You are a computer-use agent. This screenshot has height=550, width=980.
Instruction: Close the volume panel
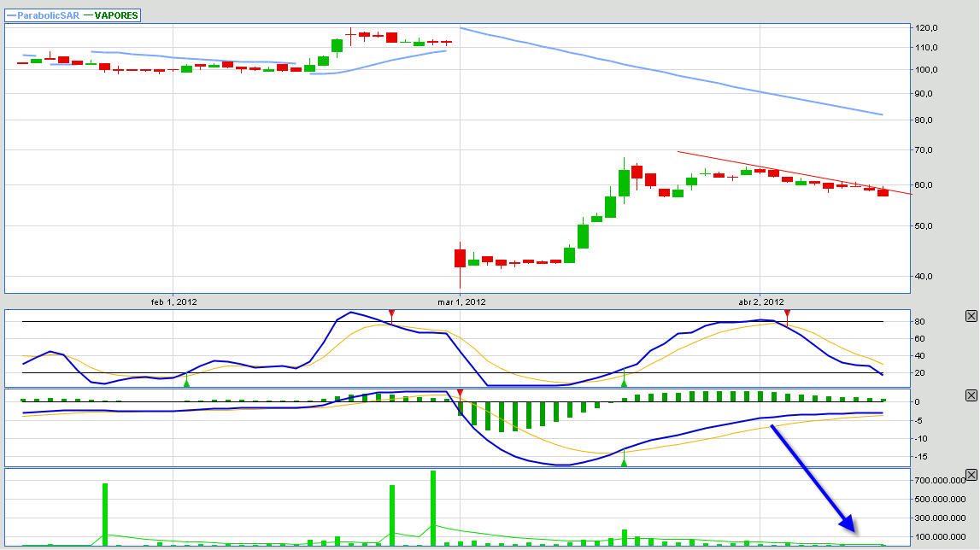point(971,475)
